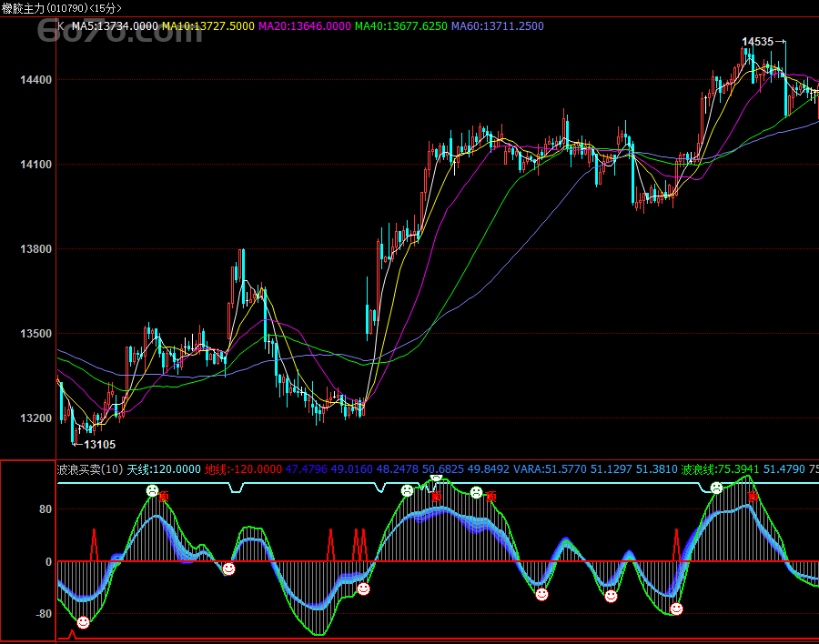Click the last green frown sell marker
The image size is (819, 644).
(717, 488)
